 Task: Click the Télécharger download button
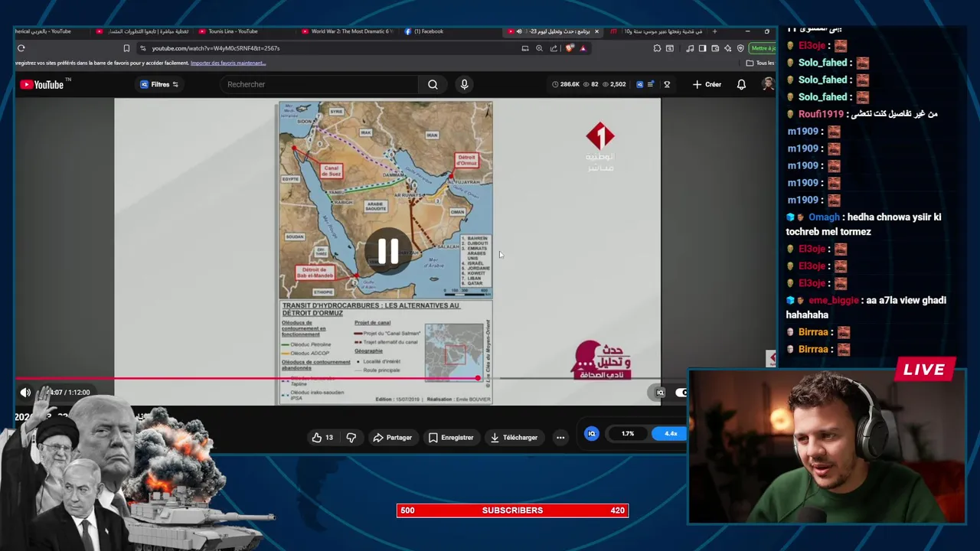(x=514, y=438)
